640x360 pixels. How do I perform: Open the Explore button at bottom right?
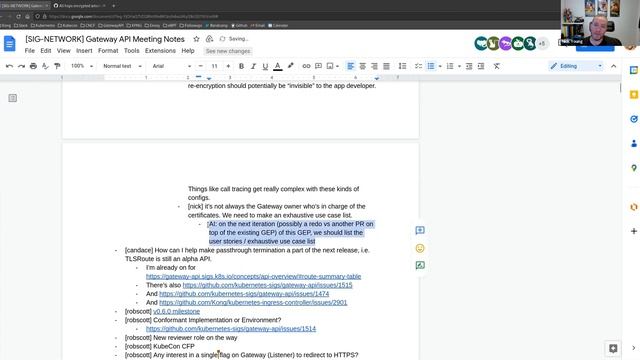coord(613,348)
